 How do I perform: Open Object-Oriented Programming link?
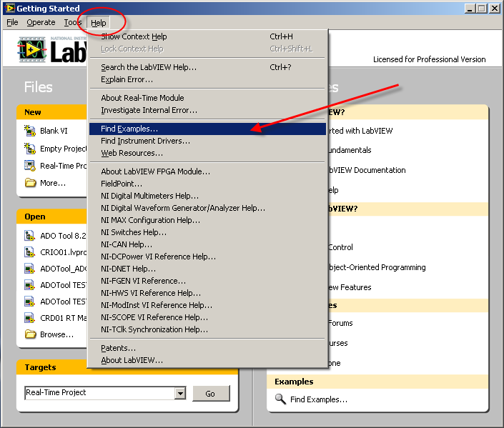[x=377, y=267]
